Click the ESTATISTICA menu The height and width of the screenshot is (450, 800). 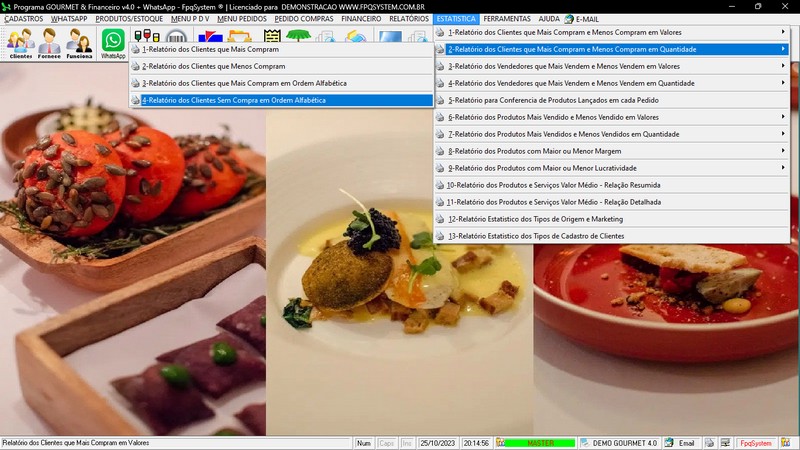[456, 19]
